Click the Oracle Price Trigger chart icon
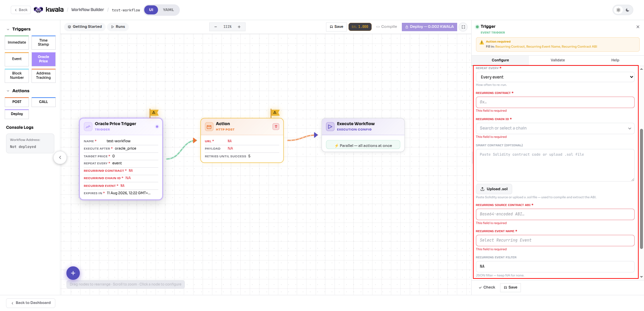Screen dimensions: 644x311 click(88, 126)
